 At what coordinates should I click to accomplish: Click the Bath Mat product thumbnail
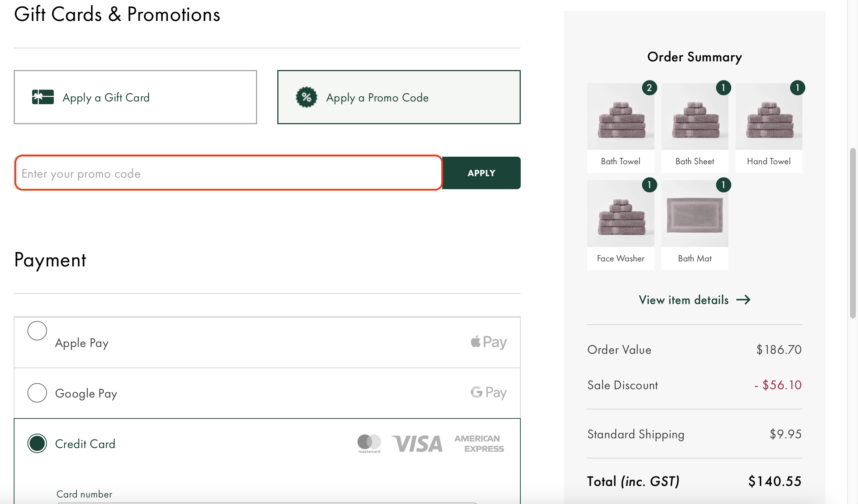point(694,214)
